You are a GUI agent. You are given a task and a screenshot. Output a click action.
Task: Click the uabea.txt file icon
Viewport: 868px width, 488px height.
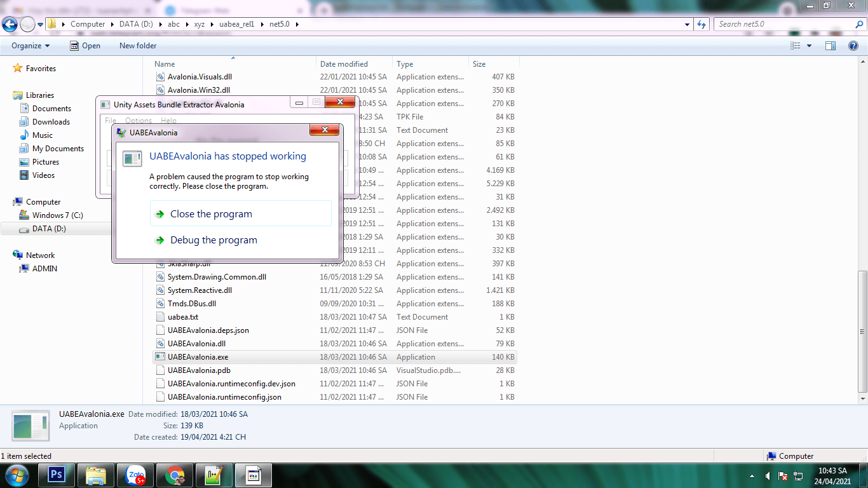pyautogui.click(x=161, y=317)
